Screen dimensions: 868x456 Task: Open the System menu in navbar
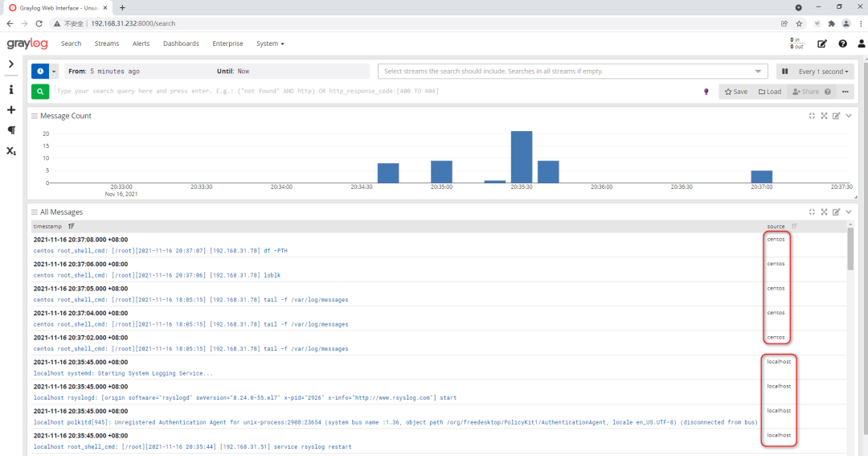click(x=270, y=43)
